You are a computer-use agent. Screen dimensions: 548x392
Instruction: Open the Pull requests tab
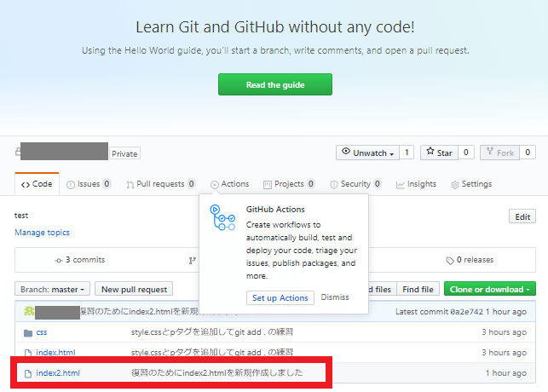pos(160,184)
